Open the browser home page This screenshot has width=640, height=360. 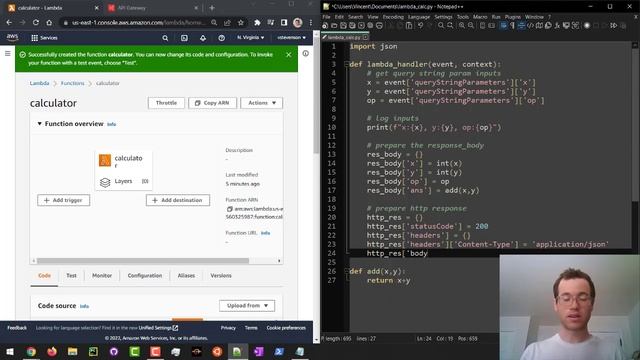(49, 22)
